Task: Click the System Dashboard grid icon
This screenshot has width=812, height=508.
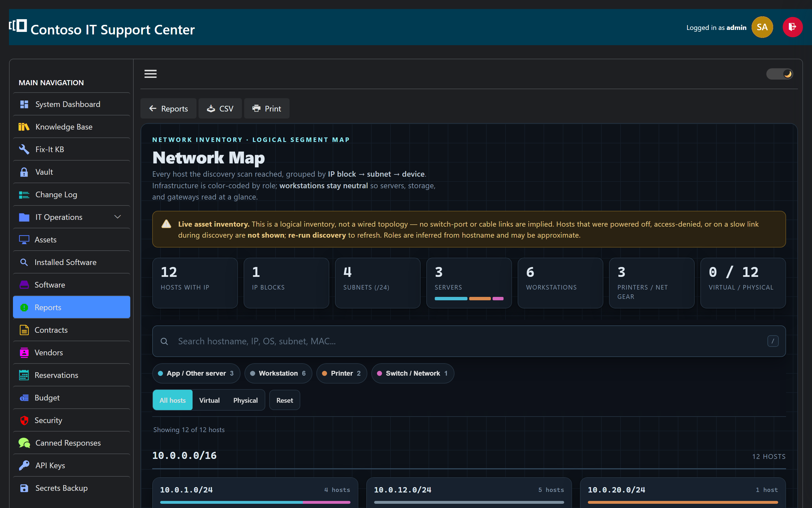Action: (24, 104)
